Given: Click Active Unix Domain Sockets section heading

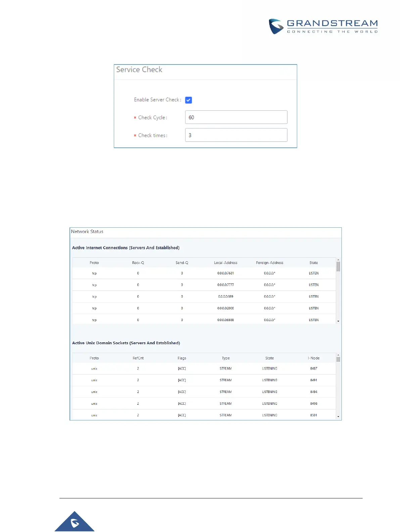Looking at the screenshot, I should pos(126,343).
